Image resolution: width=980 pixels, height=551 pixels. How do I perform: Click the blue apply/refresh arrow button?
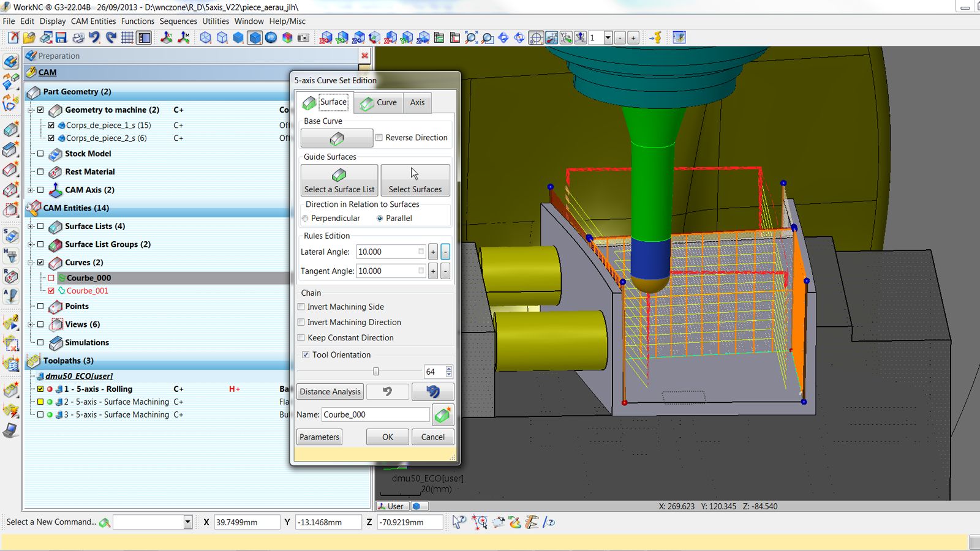(x=432, y=392)
